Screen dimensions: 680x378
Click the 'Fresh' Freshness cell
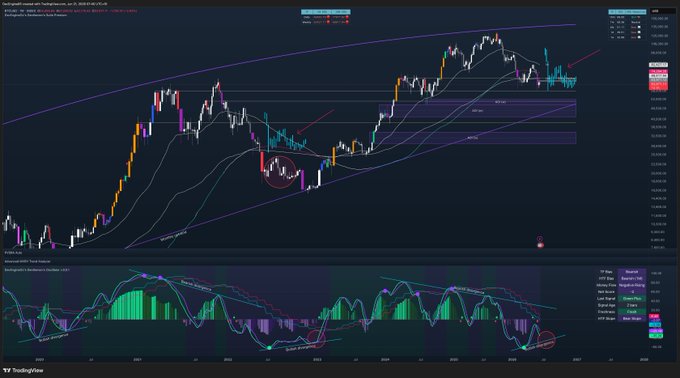coord(632,312)
